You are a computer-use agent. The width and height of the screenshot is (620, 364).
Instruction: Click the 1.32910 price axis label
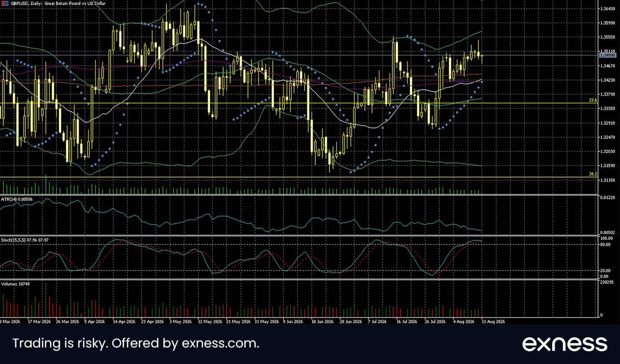607,123
